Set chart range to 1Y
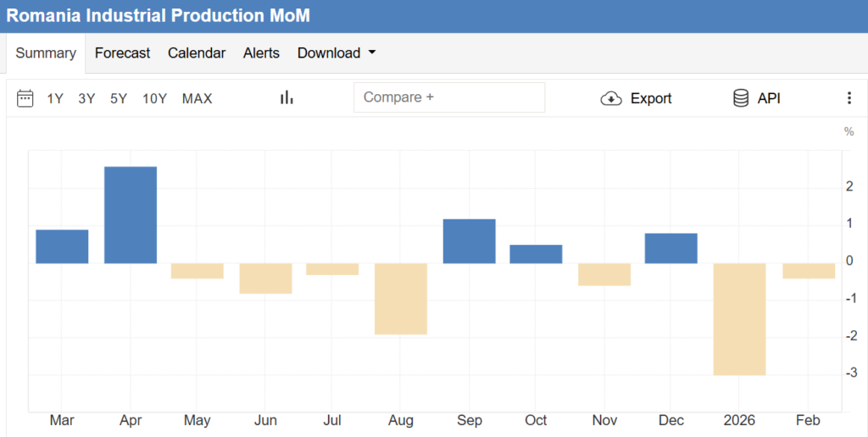 click(x=55, y=98)
